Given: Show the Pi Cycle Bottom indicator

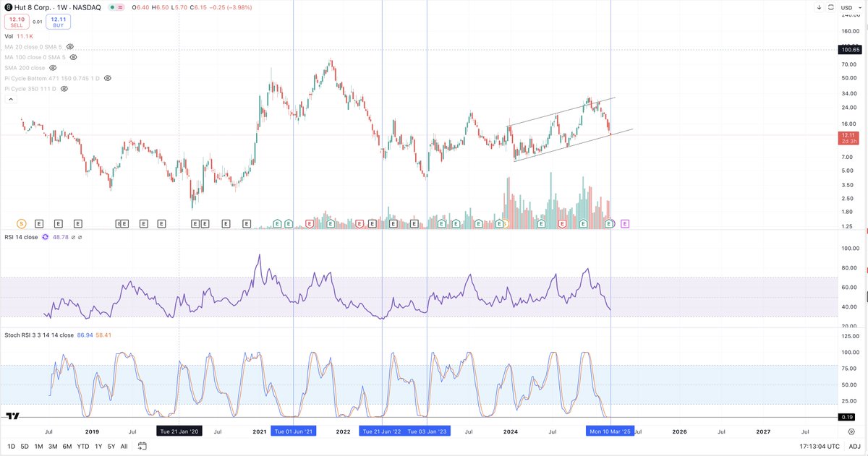Looking at the screenshot, I should point(107,78).
